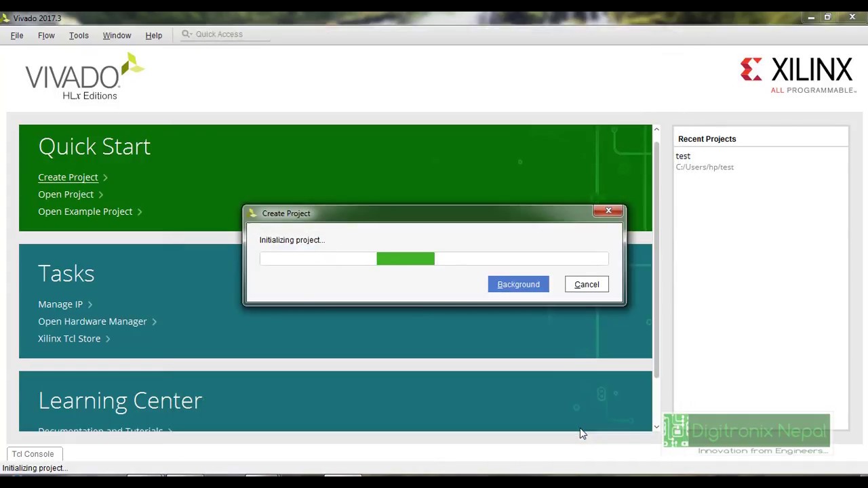Click the Open Project link
This screenshot has height=488, width=868.
click(66, 195)
